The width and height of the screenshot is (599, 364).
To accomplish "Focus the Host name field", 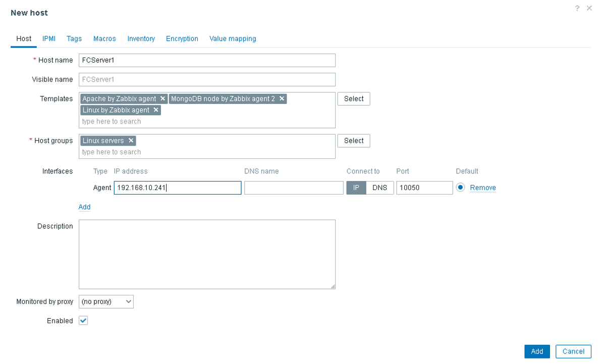I will pyautogui.click(x=207, y=60).
